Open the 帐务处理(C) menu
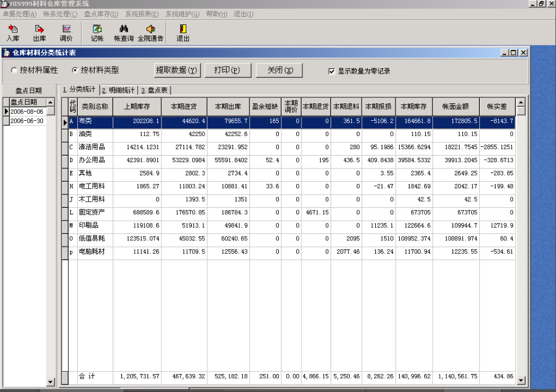Image resolution: width=556 pixels, height=392 pixels. pyautogui.click(x=60, y=14)
